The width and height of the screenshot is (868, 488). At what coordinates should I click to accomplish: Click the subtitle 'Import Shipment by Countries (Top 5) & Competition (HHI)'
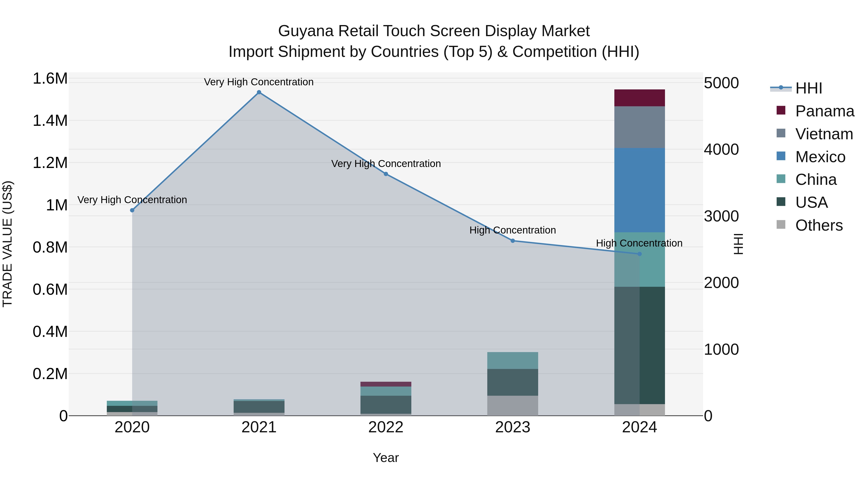pyautogui.click(x=434, y=52)
